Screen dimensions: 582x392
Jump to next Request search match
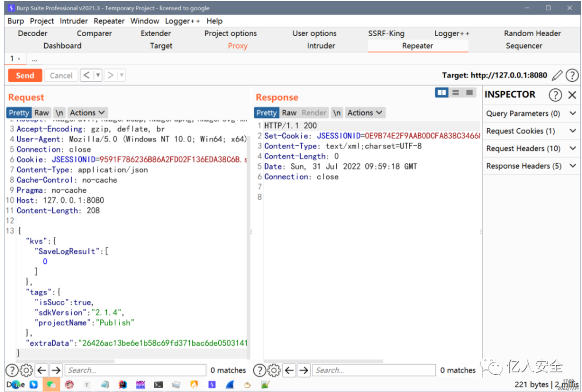[56, 370]
